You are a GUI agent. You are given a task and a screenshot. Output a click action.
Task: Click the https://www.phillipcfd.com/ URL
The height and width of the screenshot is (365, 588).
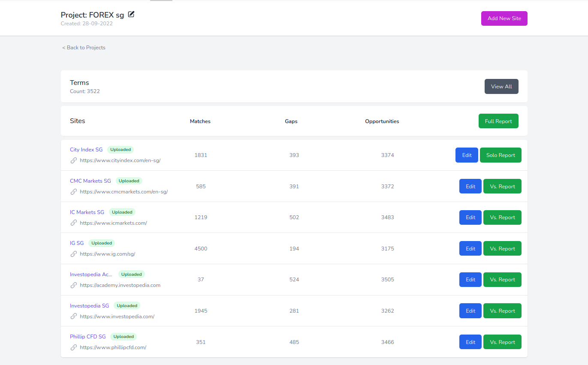click(113, 347)
